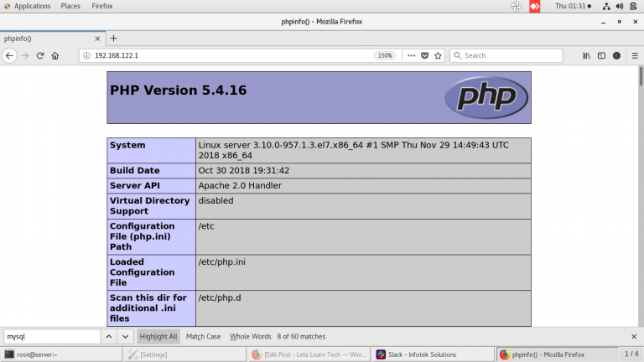Switch to Edit Post Lets Learn Tech window
644x362 pixels.
point(309,354)
